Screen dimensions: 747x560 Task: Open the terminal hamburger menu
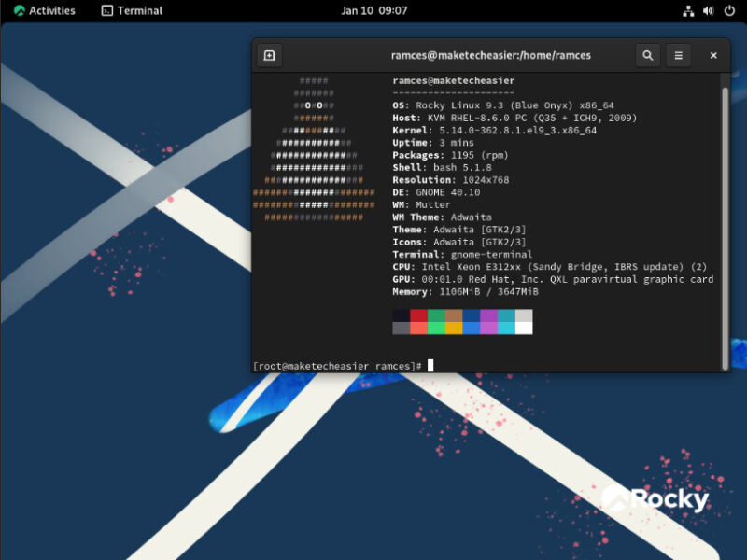tap(678, 55)
